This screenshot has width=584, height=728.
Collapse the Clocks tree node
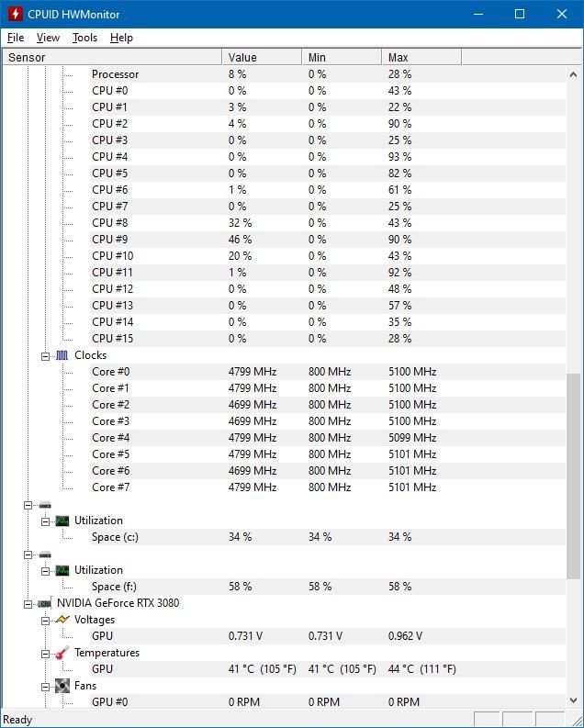click(46, 355)
